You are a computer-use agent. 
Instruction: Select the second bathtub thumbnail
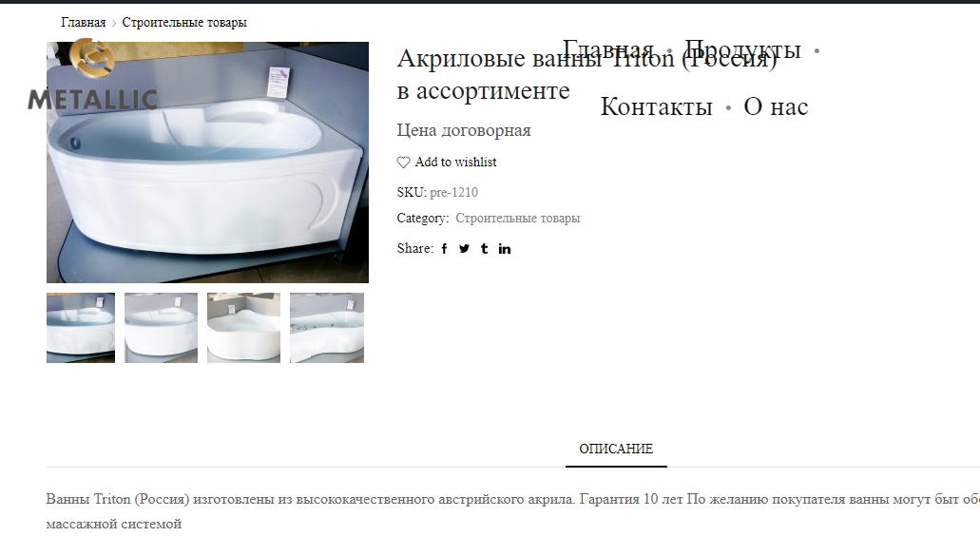[x=161, y=328]
